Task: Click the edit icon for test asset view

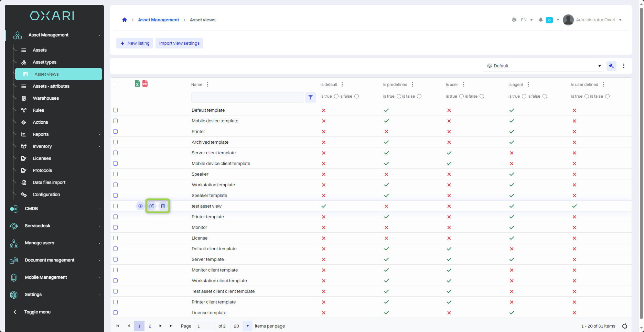Action: [x=152, y=206]
